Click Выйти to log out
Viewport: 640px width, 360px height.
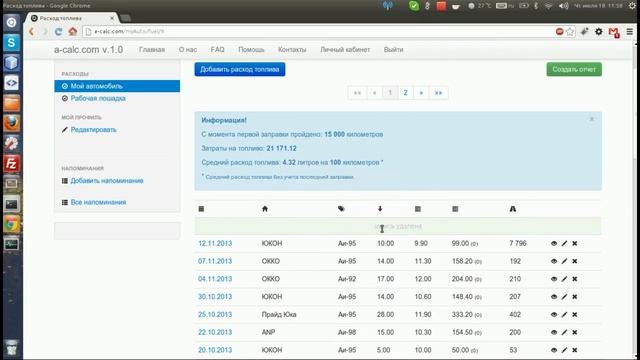tap(393, 49)
